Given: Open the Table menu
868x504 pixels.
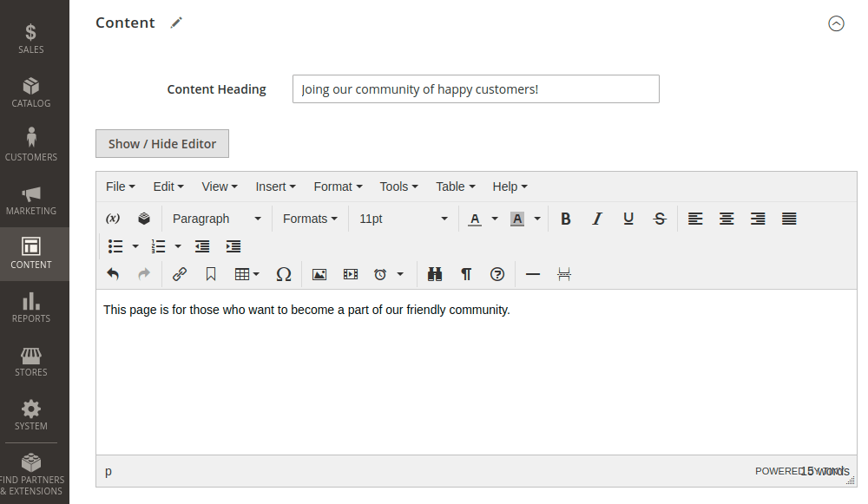Looking at the screenshot, I should pyautogui.click(x=455, y=187).
